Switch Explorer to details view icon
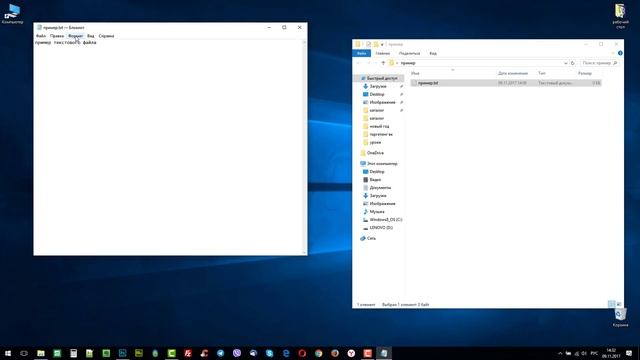This screenshot has height=360, width=640. [x=611, y=304]
